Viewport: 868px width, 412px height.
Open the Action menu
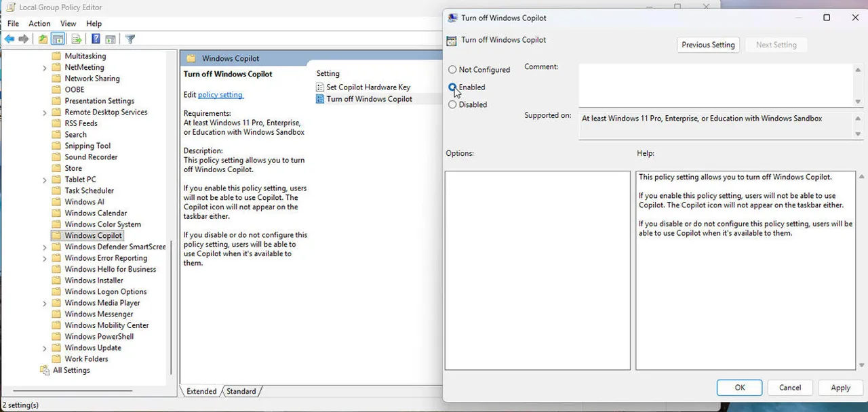click(39, 23)
